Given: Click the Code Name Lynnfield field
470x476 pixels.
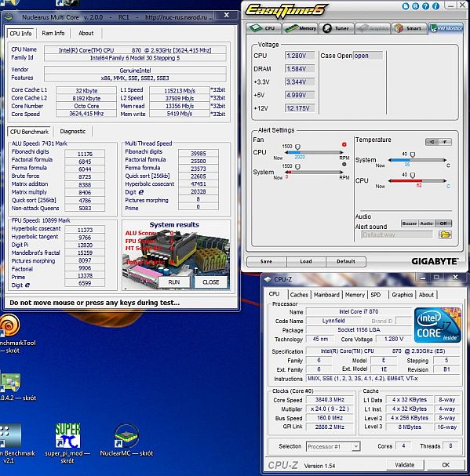Looking at the screenshot, I should click(333, 321).
